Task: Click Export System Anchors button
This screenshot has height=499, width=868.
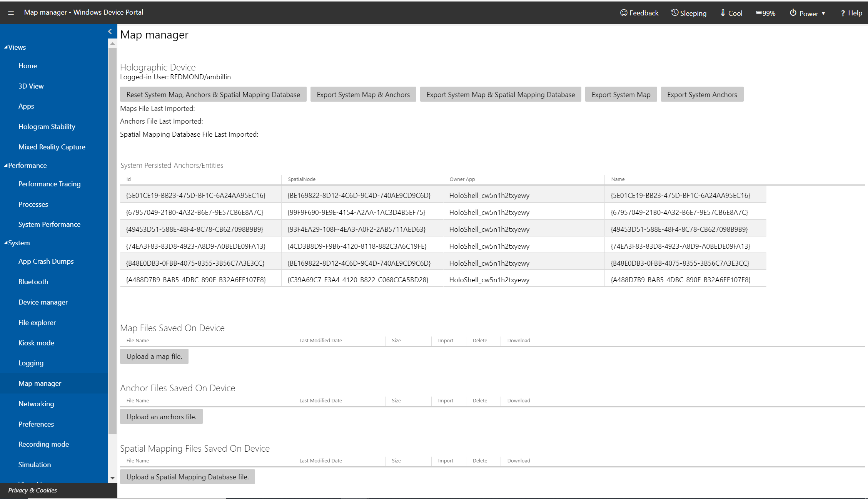Action: click(702, 94)
